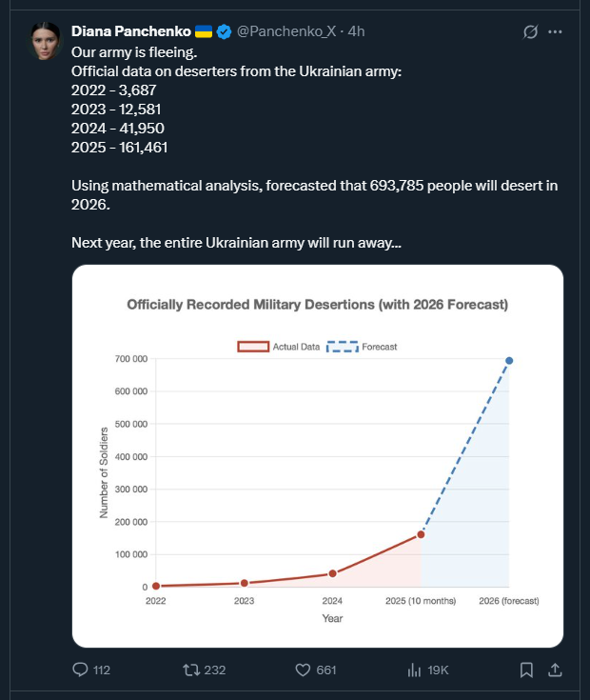This screenshot has width=590, height=700.
Task: Click the blue verified checkmark badge
Action: pyautogui.click(x=224, y=31)
